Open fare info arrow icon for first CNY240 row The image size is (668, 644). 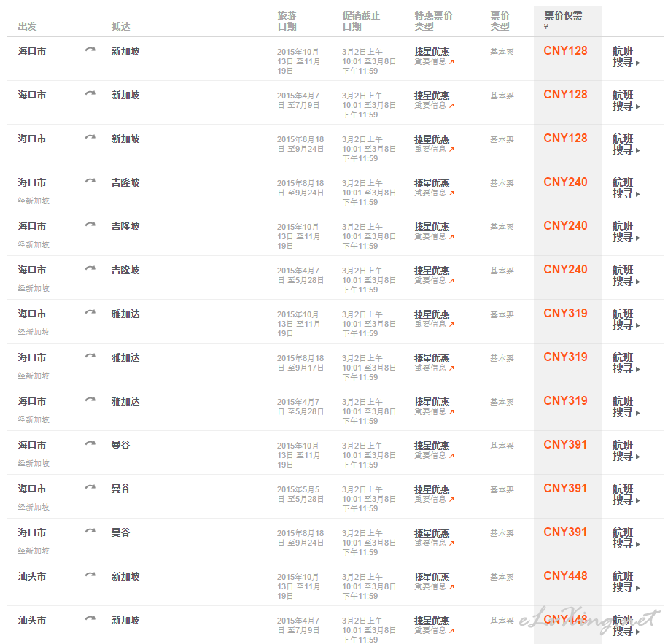(451, 193)
